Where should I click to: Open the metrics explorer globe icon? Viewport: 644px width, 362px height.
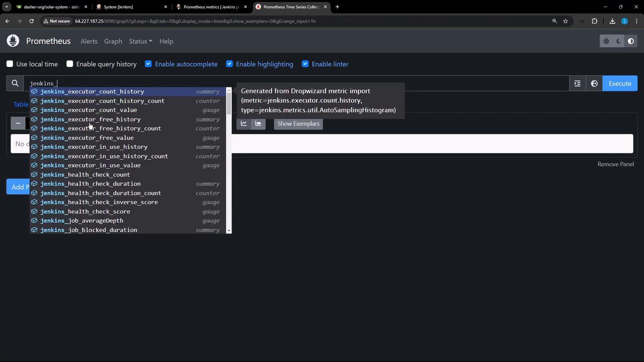(594, 83)
